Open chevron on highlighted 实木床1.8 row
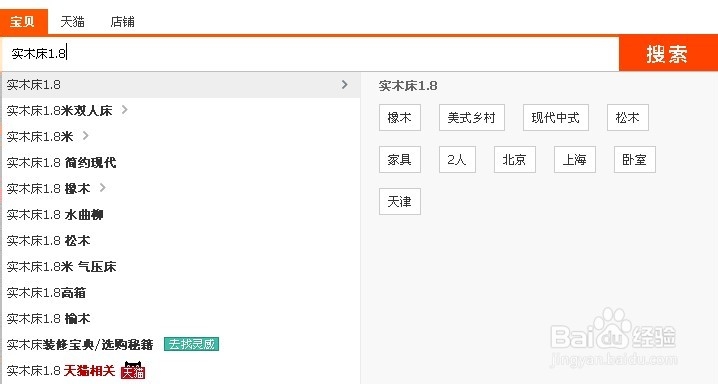Viewport: 718px width, 384px height. coord(345,85)
